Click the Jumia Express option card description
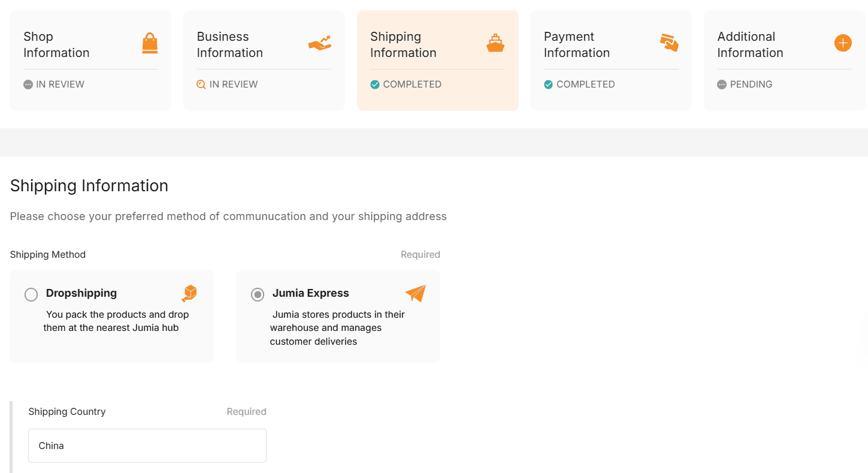Screen dimensions: 868x473 [x=337, y=328]
